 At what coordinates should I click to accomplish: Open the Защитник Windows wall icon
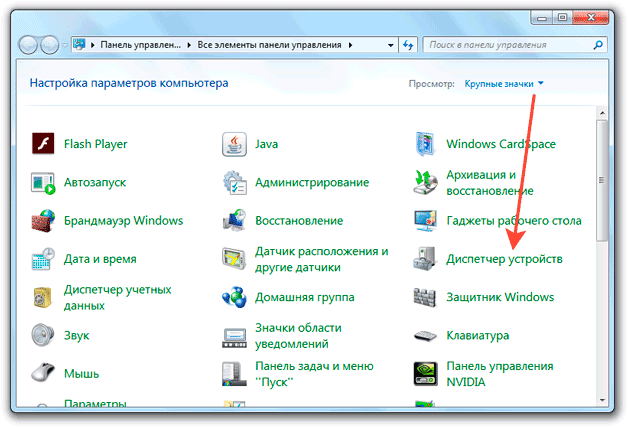tap(425, 297)
